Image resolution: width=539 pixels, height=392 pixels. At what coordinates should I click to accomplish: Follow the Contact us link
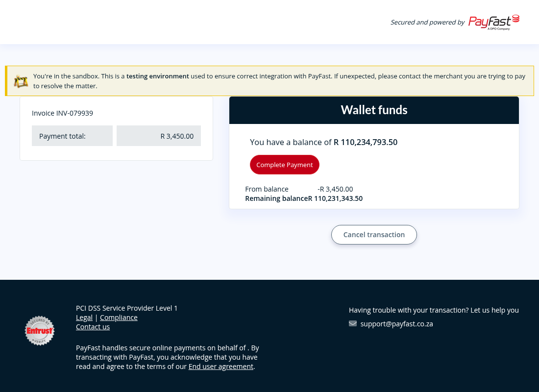click(93, 327)
